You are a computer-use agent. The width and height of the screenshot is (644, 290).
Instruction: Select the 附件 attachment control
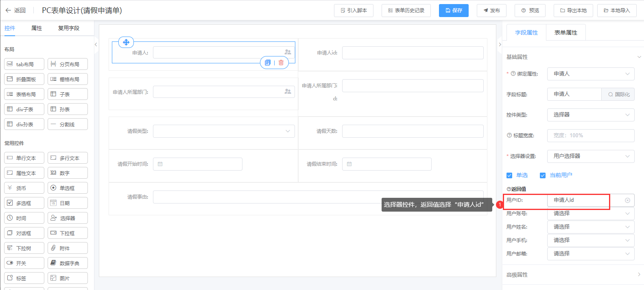[68, 248]
